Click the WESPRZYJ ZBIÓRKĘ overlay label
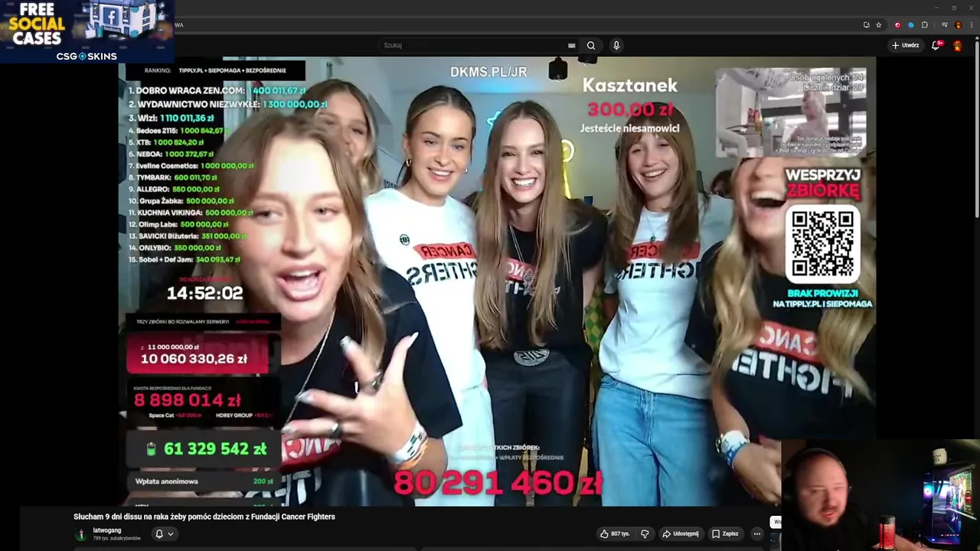The image size is (980, 551). pyautogui.click(x=823, y=184)
